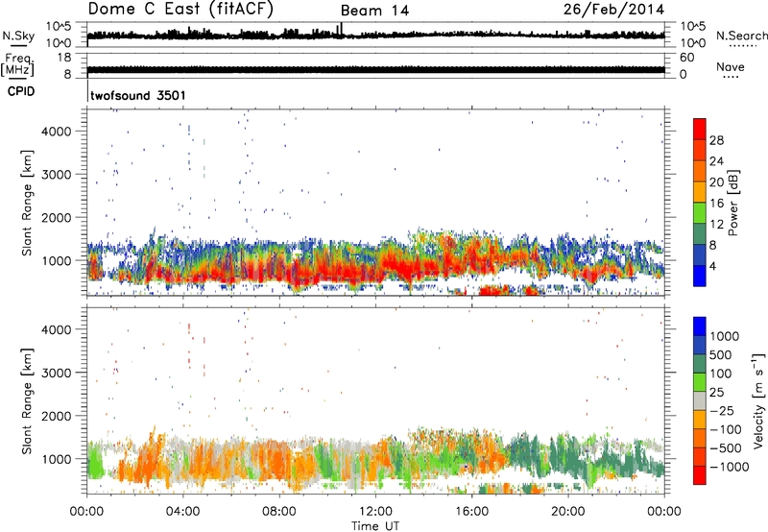Click the 'N.Sky' legend label

pyautogui.click(x=18, y=36)
